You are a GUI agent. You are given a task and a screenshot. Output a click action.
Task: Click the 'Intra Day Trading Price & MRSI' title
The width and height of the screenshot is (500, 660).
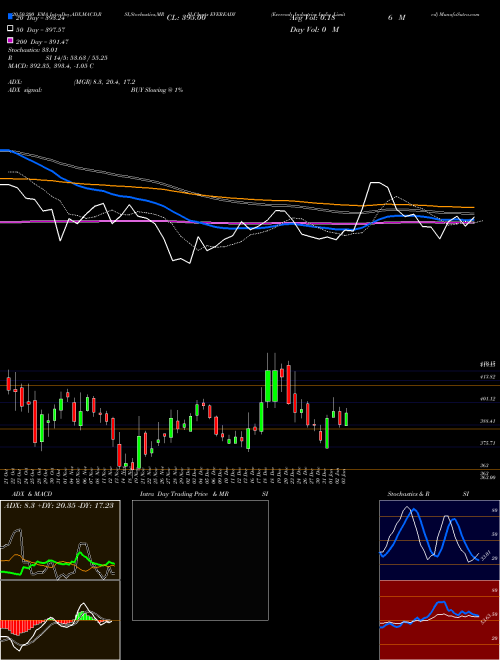tap(204, 494)
